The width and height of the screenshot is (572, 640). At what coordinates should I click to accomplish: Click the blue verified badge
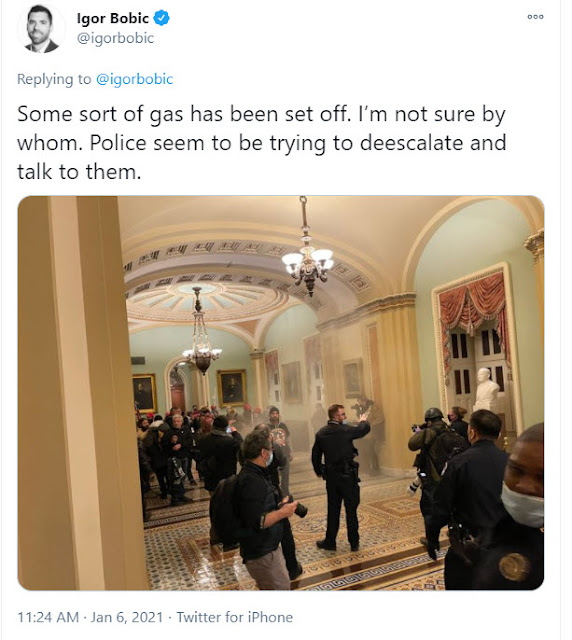[161, 18]
